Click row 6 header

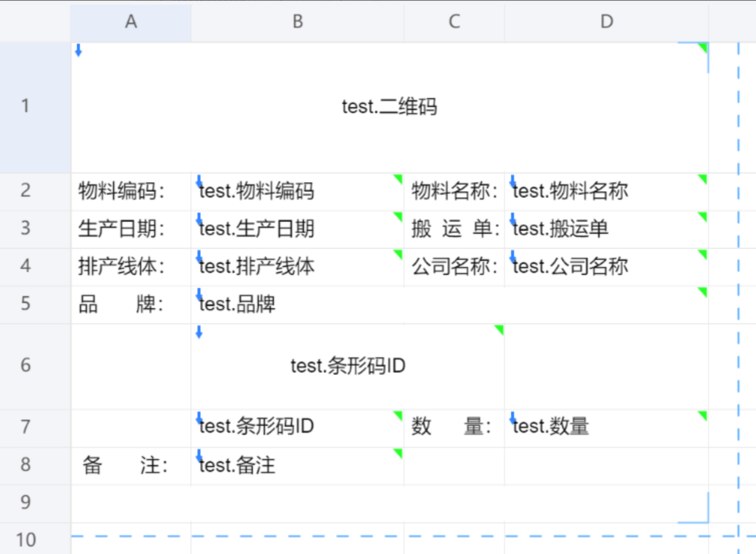coord(25,365)
